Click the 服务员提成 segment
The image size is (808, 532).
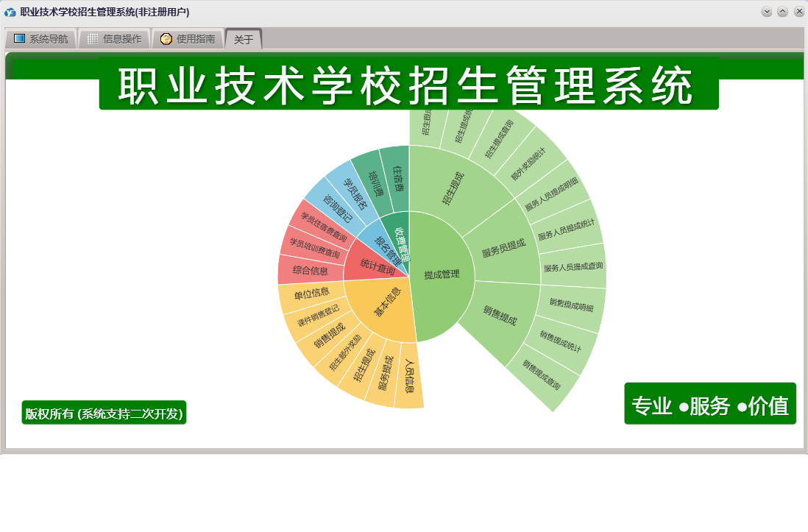[x=503, y=249]
